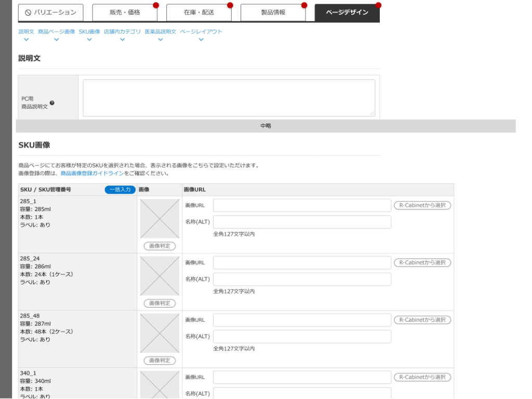Click the 285_48 SKU image placeholder
This screenshot has height=399, width=532.
pos(159,333)
